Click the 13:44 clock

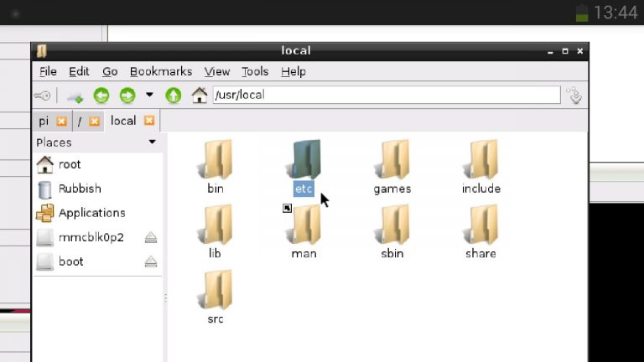pos(615,13)
